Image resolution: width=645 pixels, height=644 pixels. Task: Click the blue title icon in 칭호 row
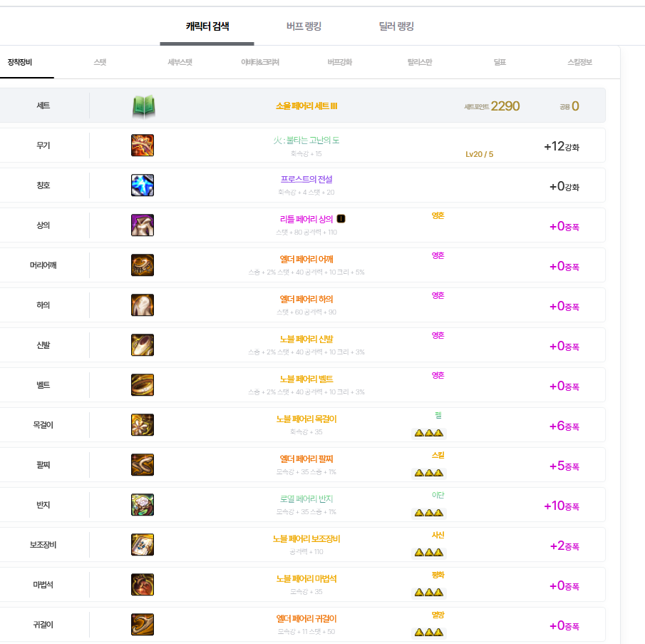click(x=143, y=185)
